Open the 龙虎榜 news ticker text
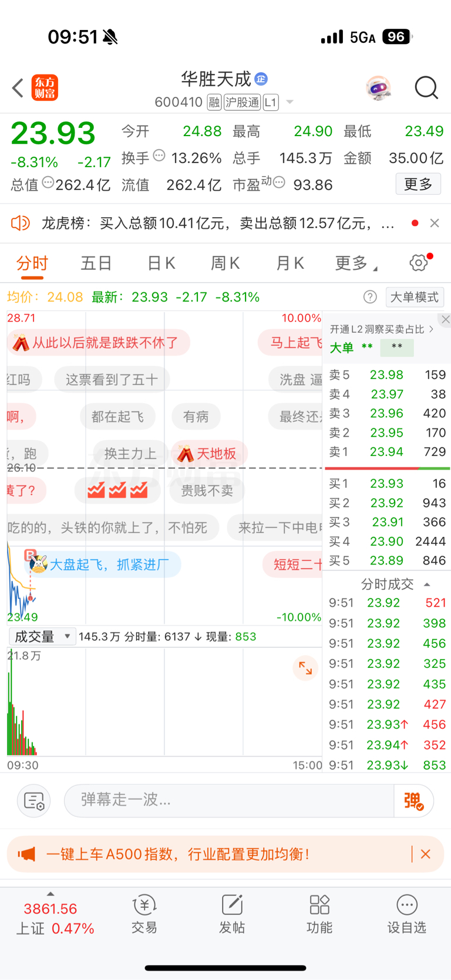 click(218, 223)
